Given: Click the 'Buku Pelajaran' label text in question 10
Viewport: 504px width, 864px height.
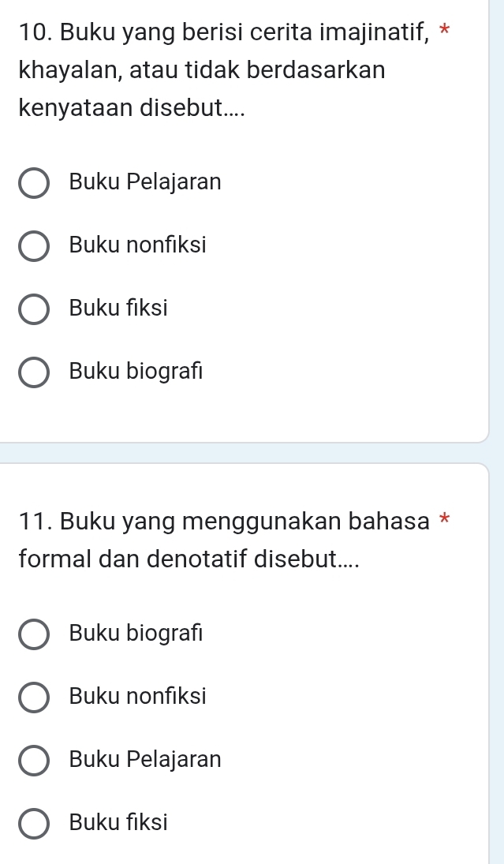Looking at the screenshot, I should [145, 182].
